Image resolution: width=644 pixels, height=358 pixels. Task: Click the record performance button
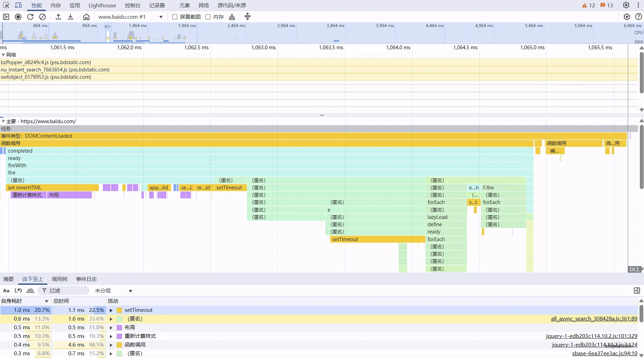coord(18,17)
